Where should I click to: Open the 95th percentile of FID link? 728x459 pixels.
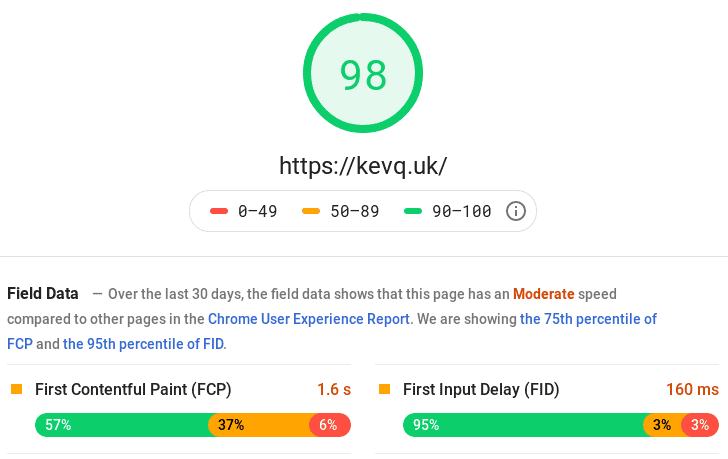click(x=143, y=344)
